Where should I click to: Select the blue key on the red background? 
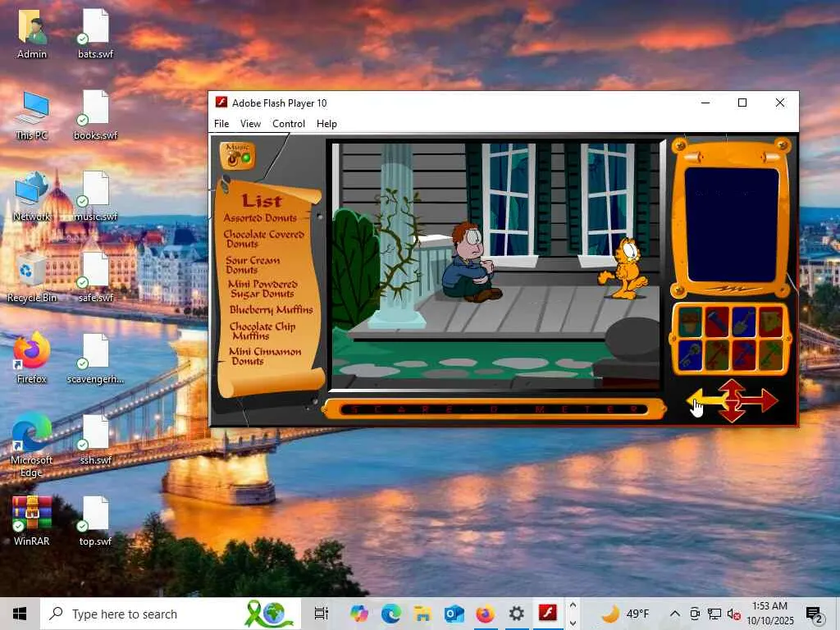coord(743,354)
